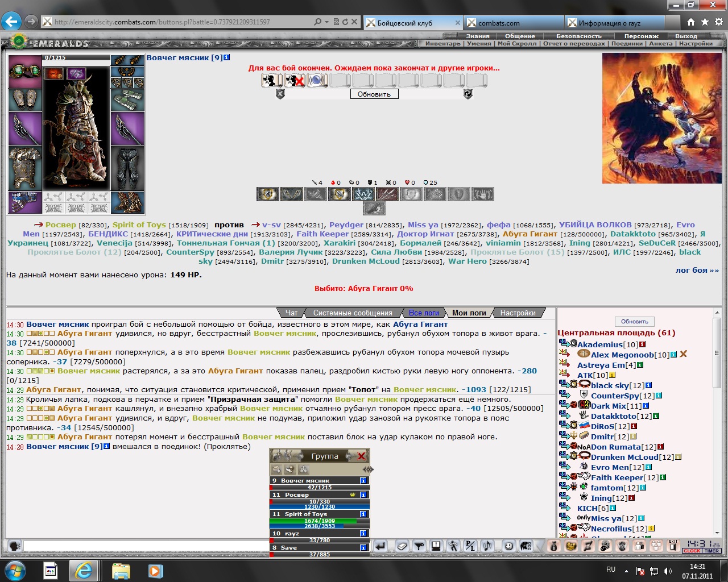Open the Безопасность top menu
The height and width of the screenshot is (582, 728).
click(x=578, y=36)
